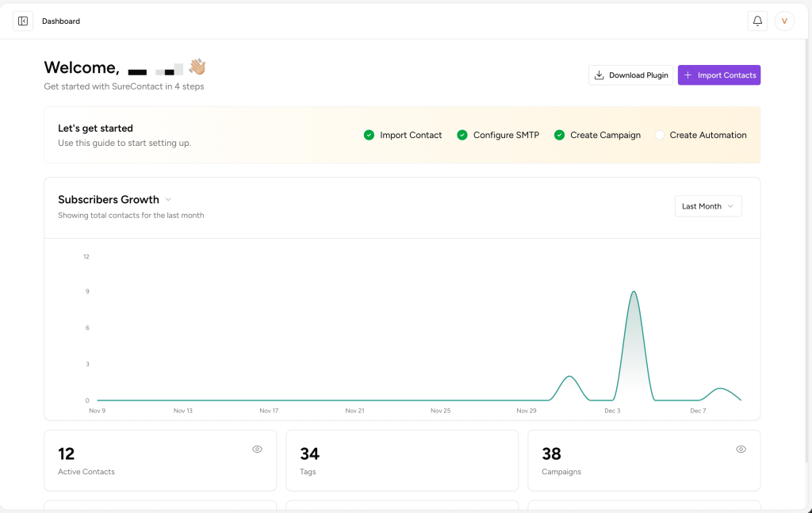Click the plus icon in Import Contacts
812x513 pixels.
[x=688, y=75]
